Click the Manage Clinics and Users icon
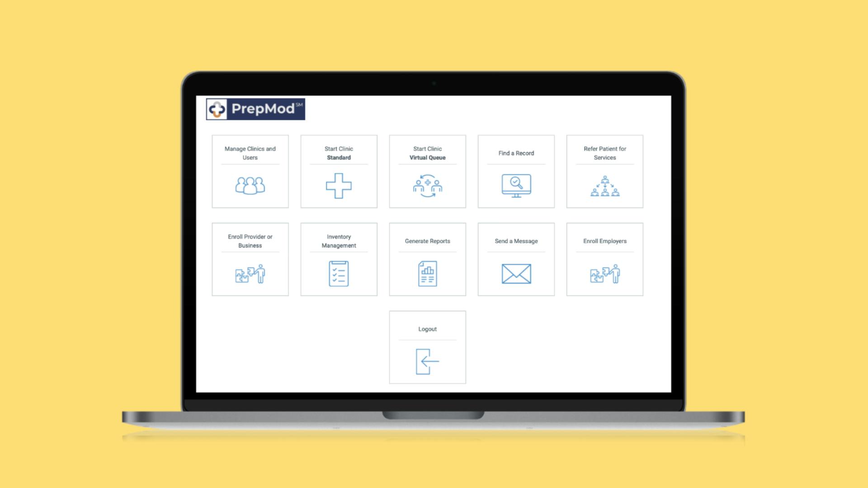The width and height of the screenshot is (868, 488). tap(250, 184)
